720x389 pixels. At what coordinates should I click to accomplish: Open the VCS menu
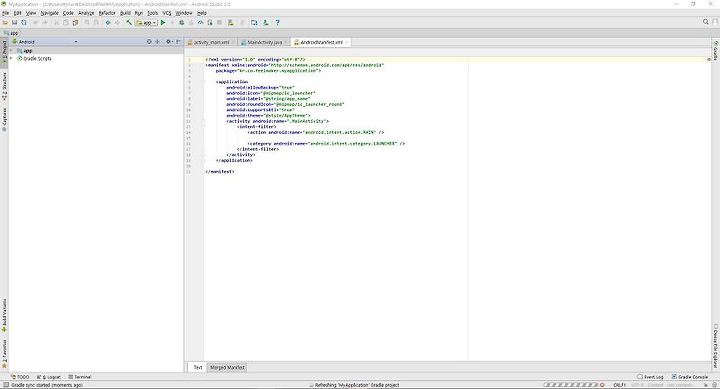(167, 13)
